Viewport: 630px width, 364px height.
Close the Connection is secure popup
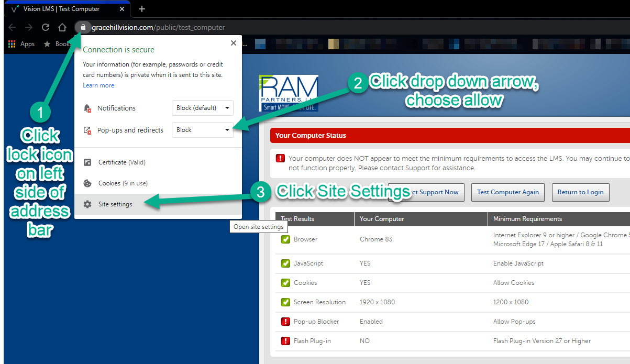point(234,43)
